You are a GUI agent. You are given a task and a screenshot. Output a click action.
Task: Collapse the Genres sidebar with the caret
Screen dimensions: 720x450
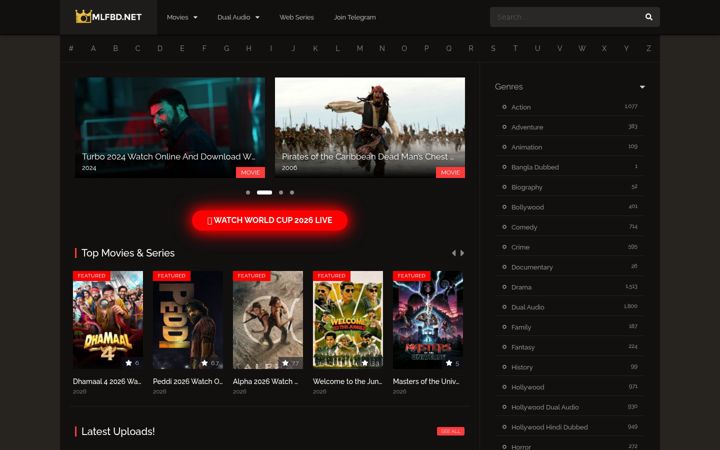coord(642,87)
